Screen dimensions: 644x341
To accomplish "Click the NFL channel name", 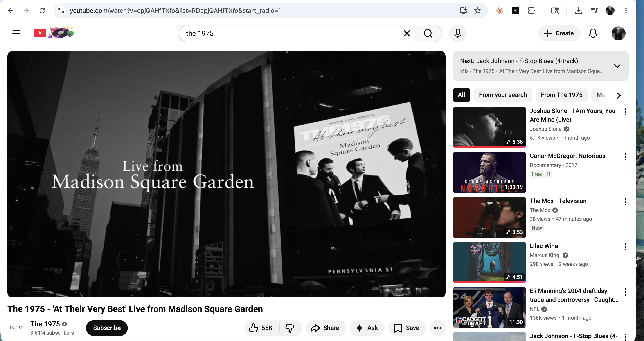I will 534,309.
